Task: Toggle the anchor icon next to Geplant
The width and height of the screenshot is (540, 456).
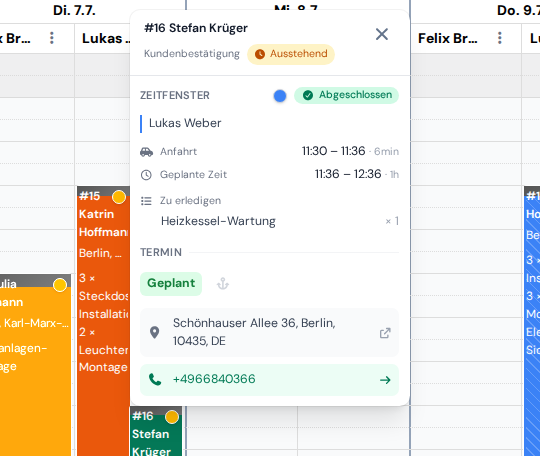Action: [223, 284]
